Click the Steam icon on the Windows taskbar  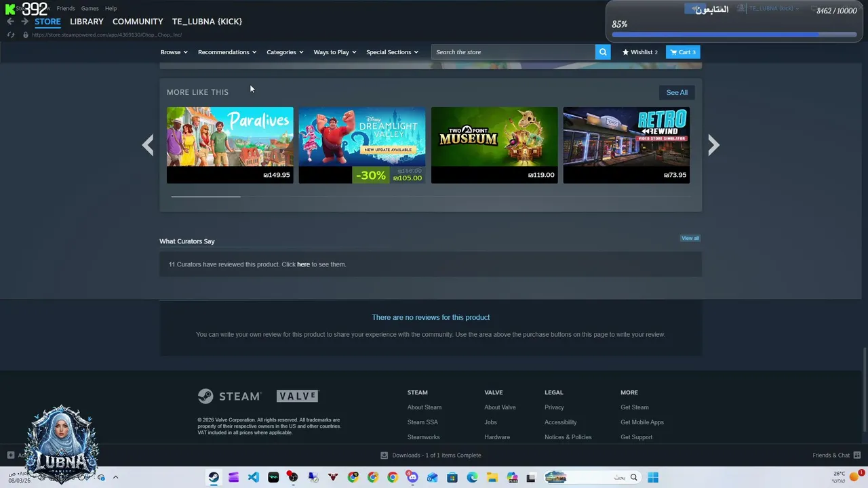tap(214, 477)
